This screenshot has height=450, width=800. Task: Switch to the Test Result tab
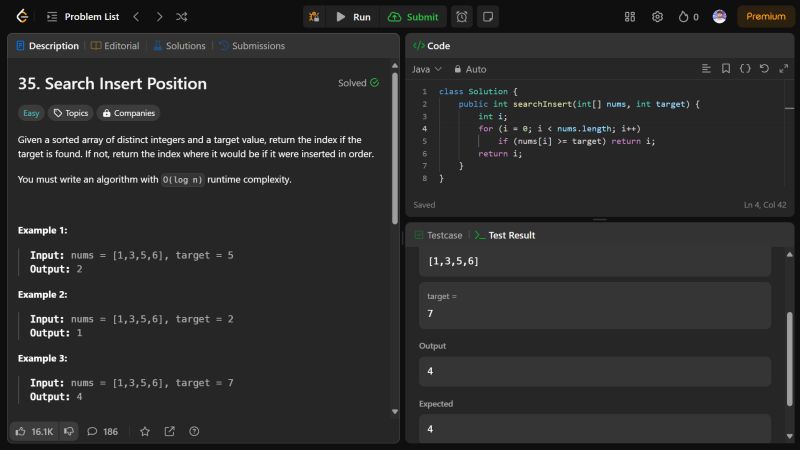505,235
